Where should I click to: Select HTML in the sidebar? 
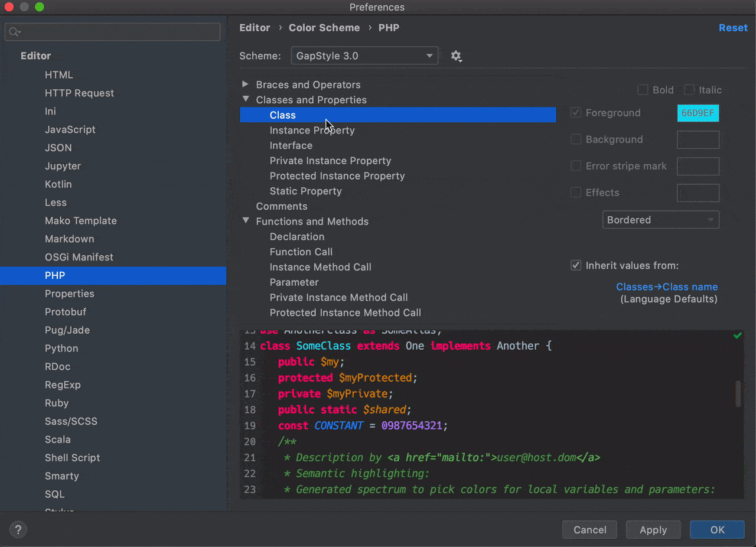point(59,74)
